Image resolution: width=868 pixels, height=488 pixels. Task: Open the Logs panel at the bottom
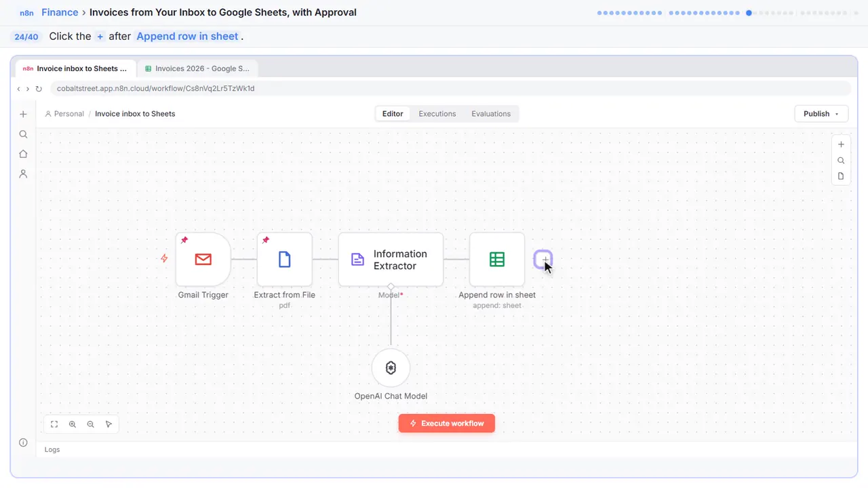tap(52, 449)
